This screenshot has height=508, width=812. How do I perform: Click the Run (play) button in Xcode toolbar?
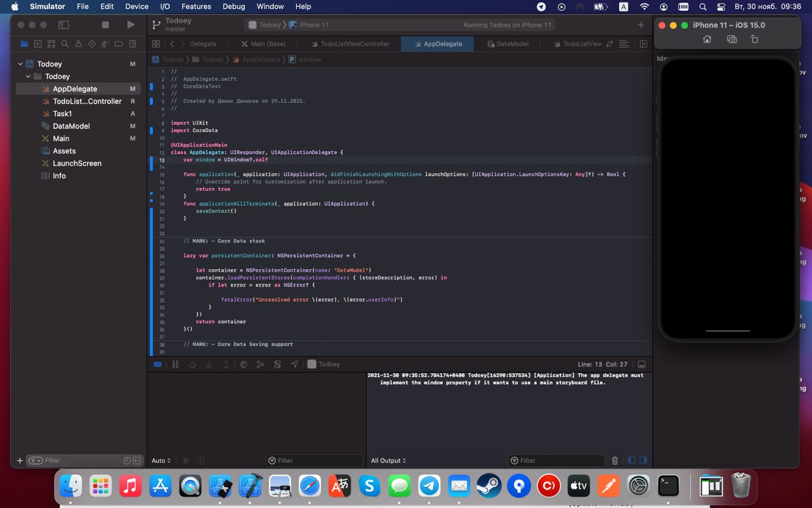click(131, 25)
